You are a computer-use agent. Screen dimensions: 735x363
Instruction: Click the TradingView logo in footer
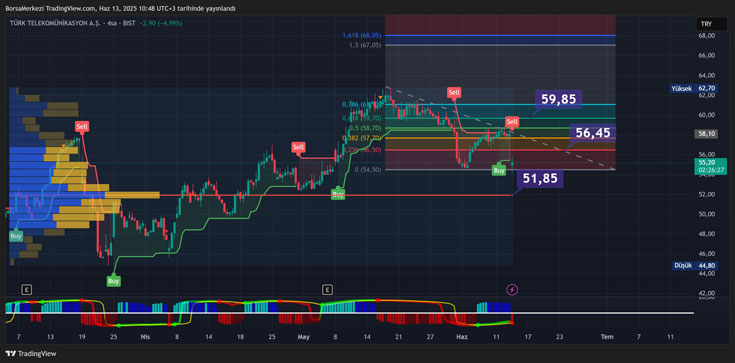coord(30,354)
